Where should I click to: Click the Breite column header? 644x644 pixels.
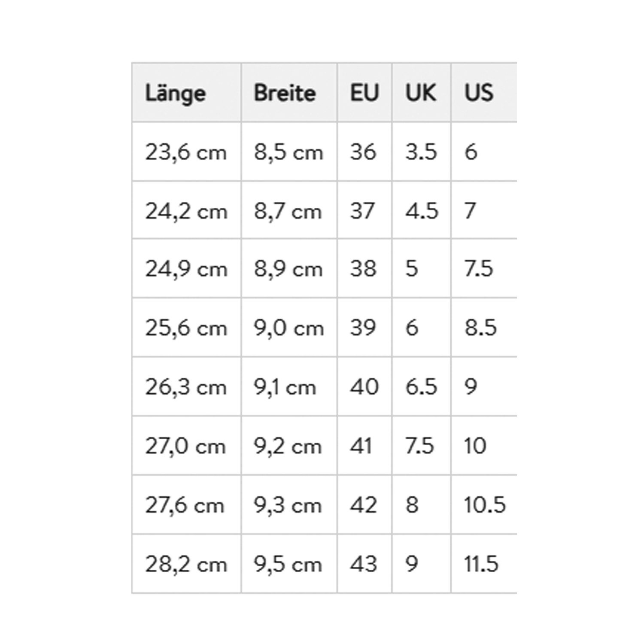(x=285, y=93)
